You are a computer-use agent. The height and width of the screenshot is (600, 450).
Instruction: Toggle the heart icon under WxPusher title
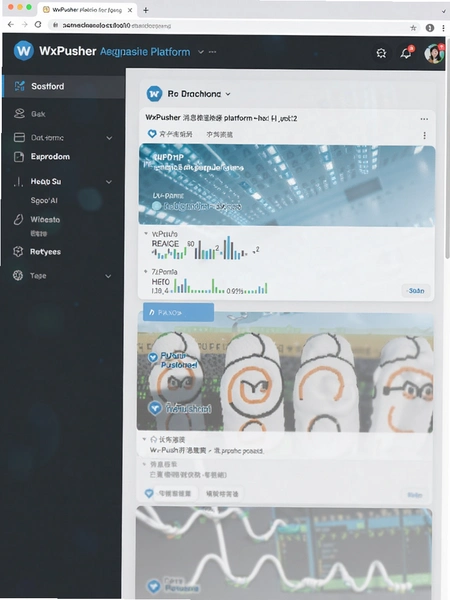(152, 134)
